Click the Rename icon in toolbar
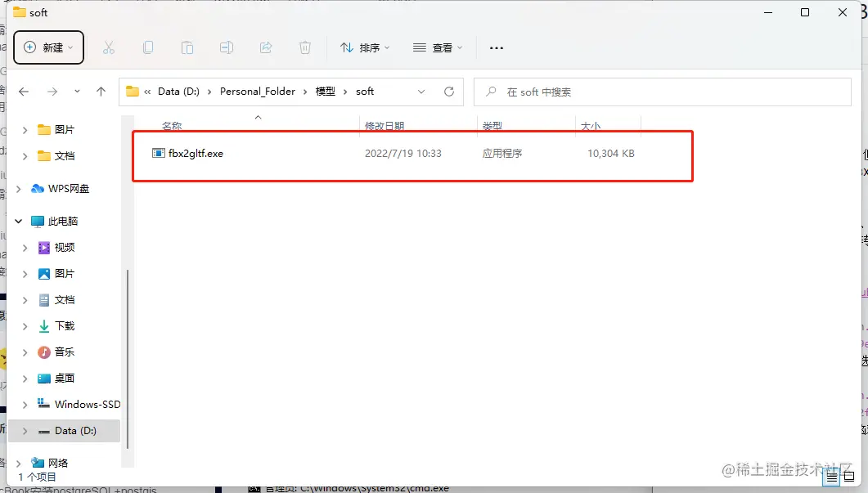868x493 pixels. [227, 47]
